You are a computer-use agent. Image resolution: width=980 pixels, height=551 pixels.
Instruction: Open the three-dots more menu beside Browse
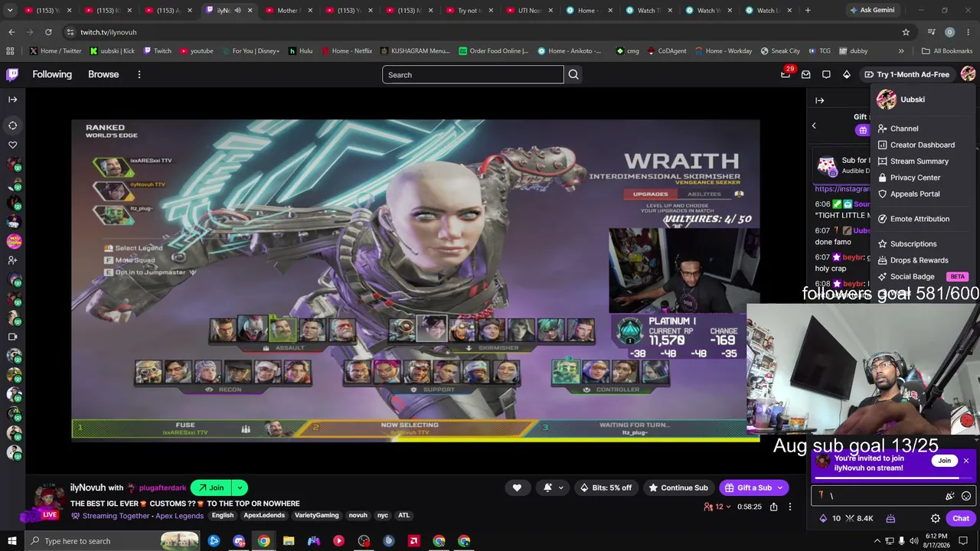coord(139,74)
